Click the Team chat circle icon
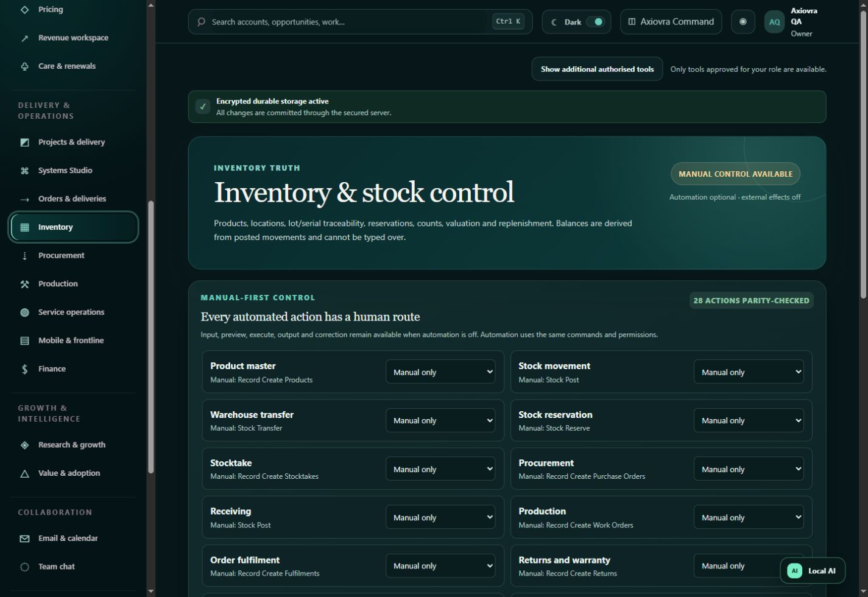The image size is (868, 597). [x=24, y=567]
